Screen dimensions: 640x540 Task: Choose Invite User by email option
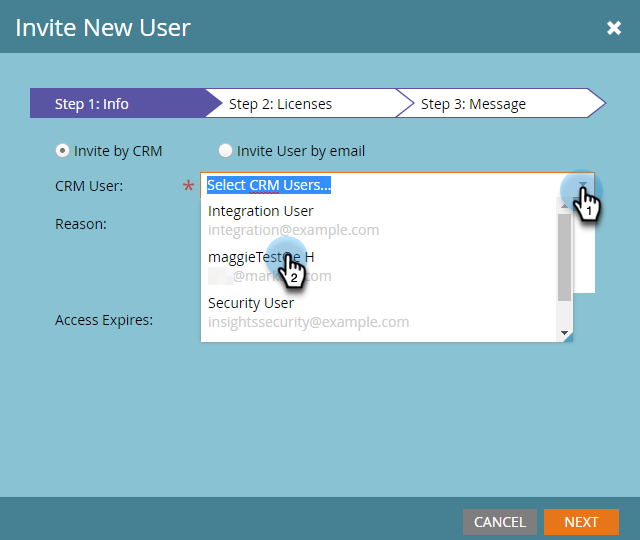pos(225,151)
